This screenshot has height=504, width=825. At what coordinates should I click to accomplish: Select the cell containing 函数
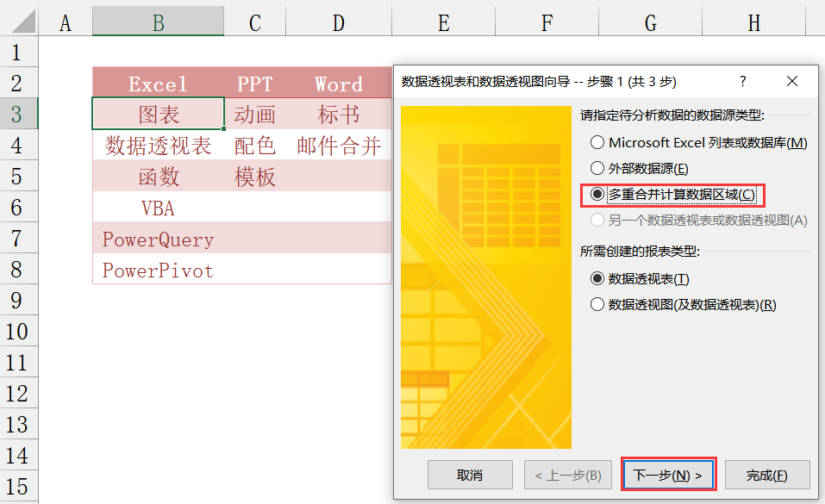point(158,176)
